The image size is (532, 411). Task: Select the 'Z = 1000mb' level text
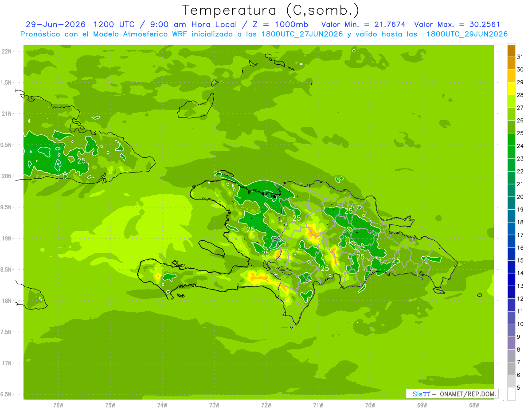pyautogui.click(x=281, y=25)
